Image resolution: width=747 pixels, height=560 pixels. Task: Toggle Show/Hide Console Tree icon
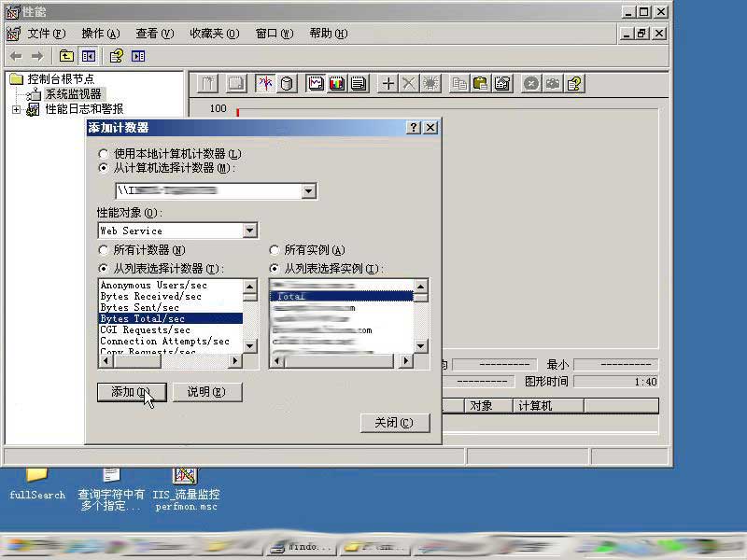[x=88, y=56]
